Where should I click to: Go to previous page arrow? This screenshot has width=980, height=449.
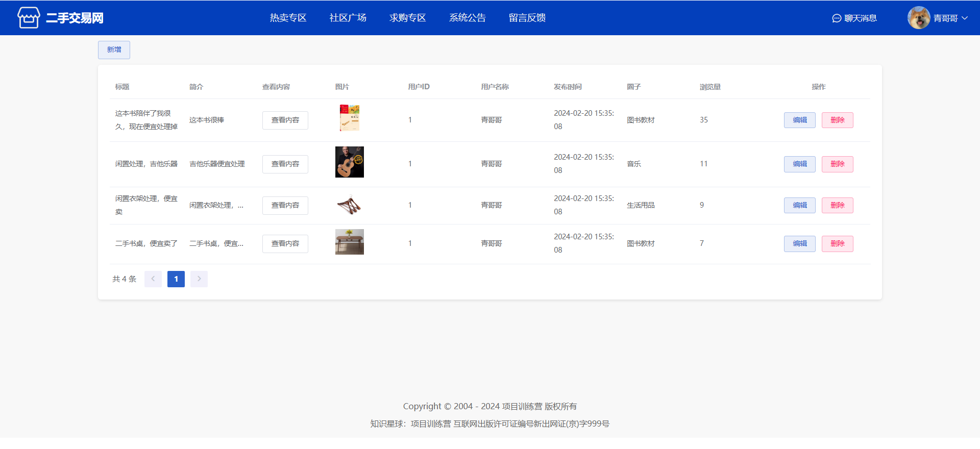(153, 279)
